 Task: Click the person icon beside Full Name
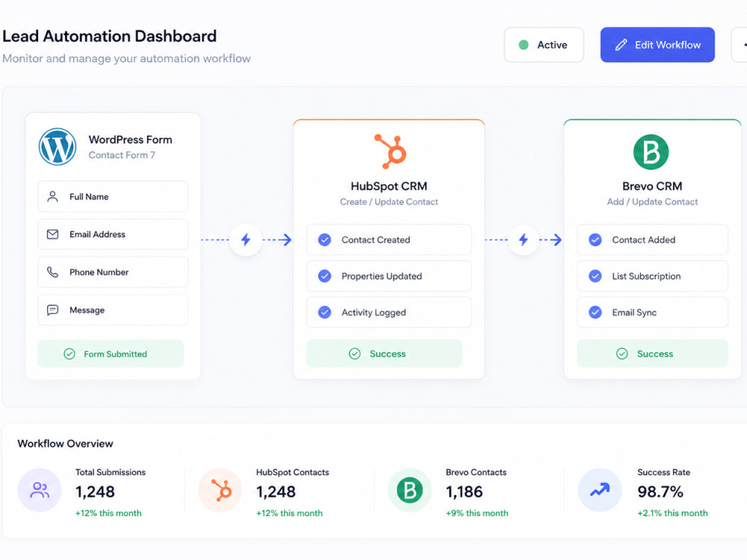pyautogui.click(x=52, y=196)
